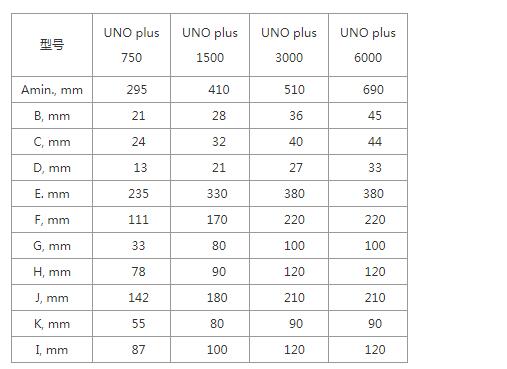Image resolution: width=507 pixels, height=369 pixels.
Task: Click the value 44 in the C row
Action: click(375, 142)
